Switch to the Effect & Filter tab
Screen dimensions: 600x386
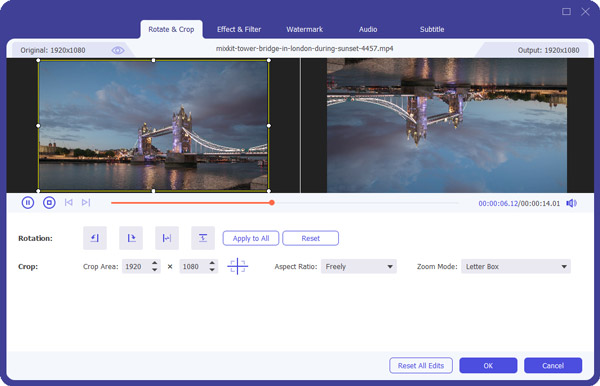coord(239,29)
